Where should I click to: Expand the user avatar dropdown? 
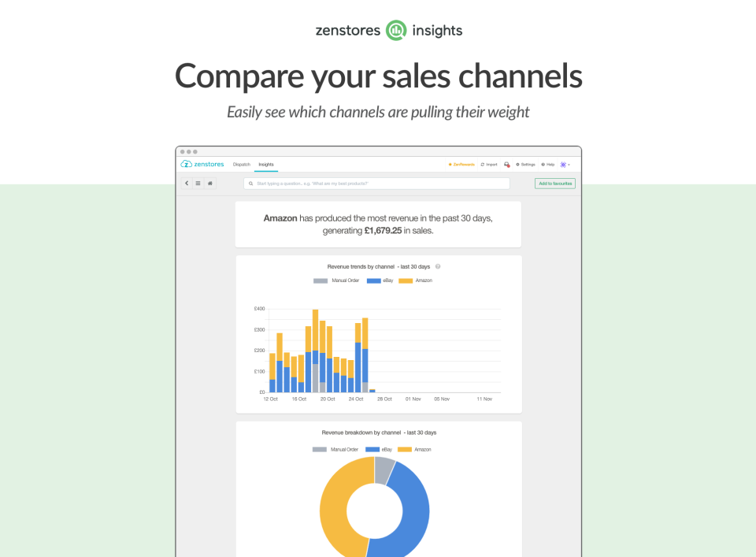point(565,165)
